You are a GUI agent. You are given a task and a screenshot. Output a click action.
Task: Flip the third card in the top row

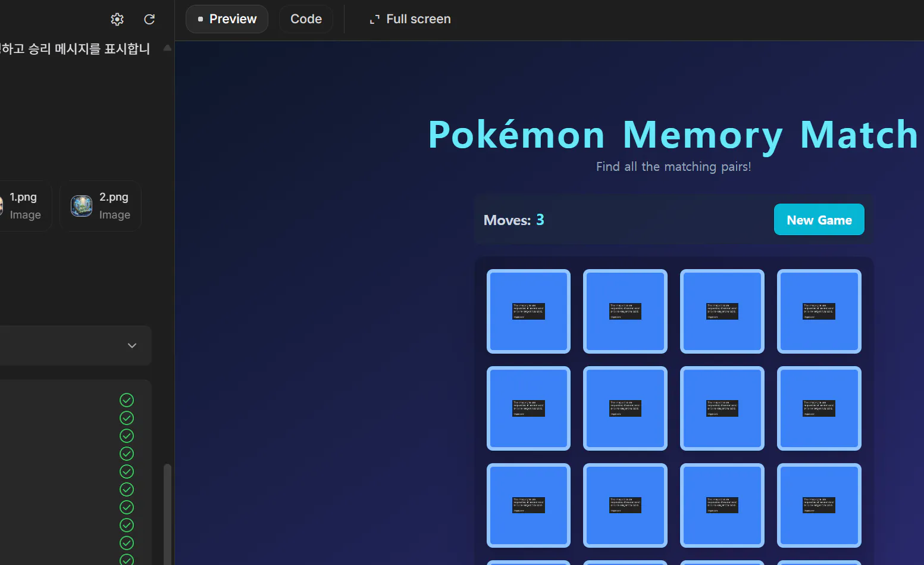click(x=722, y=311)
